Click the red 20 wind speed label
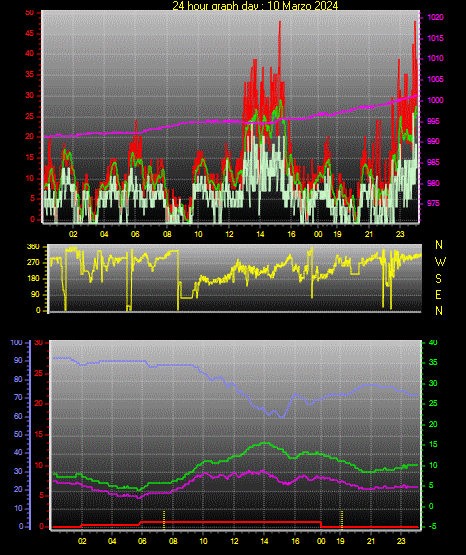466x555 pixels. pos(30,137)
